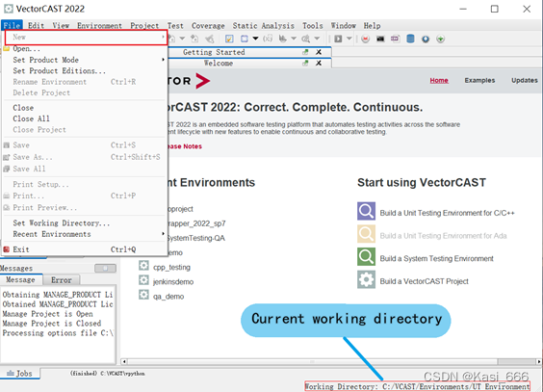Open the Static Analysis menu
The height and width of the screenshot is (392, 543).
click(x=263, y=26)
